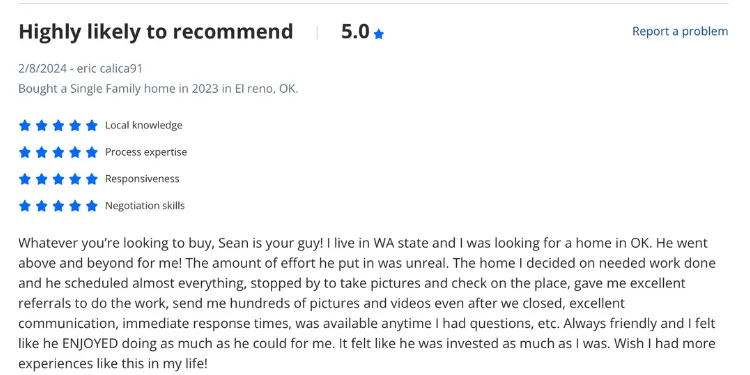This screenshot has height=375, width=750.
Task: Click first star in Negotiation skills row
Action: [x=25, y=206]
